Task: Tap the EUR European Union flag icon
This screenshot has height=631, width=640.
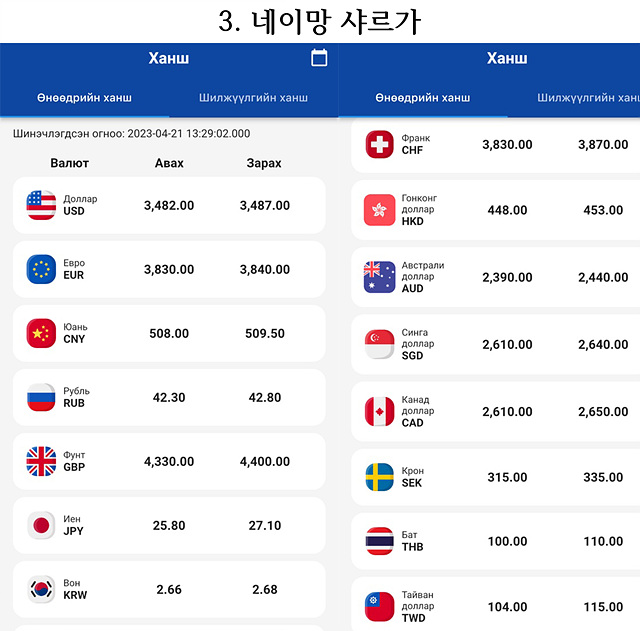Action: (41, 269)
